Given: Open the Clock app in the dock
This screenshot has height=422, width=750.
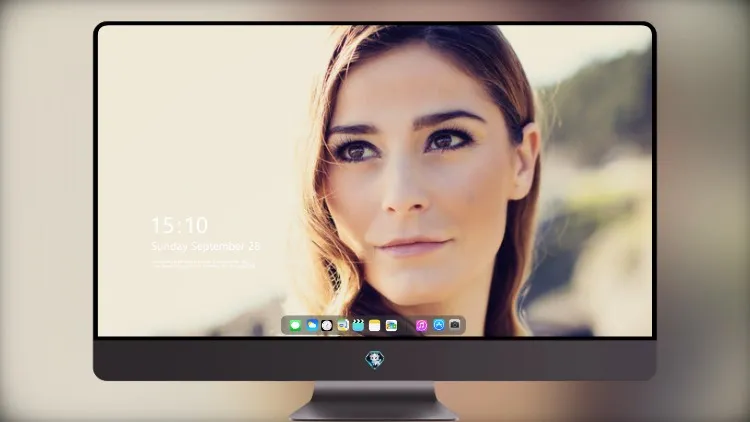Looking at the screenshot, I should 327,325.
